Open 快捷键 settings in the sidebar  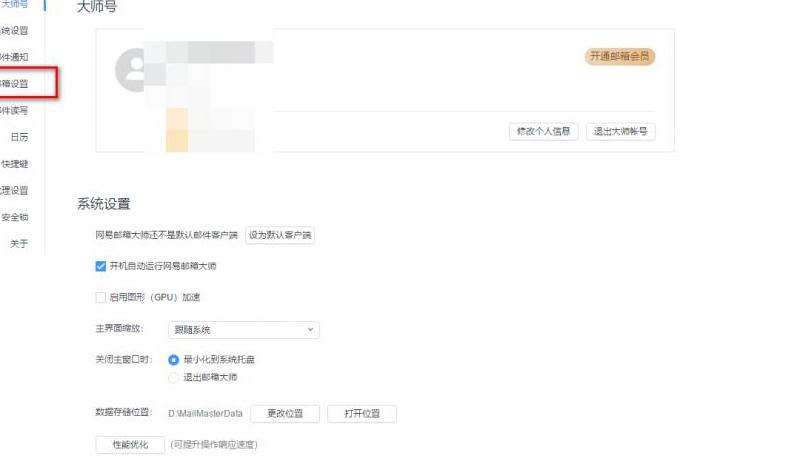click(14, 164)
